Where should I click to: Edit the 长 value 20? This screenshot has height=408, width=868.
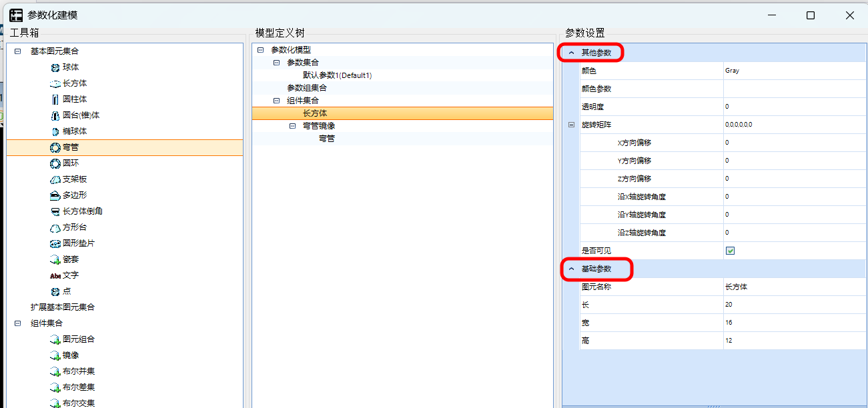coord(794,305)
